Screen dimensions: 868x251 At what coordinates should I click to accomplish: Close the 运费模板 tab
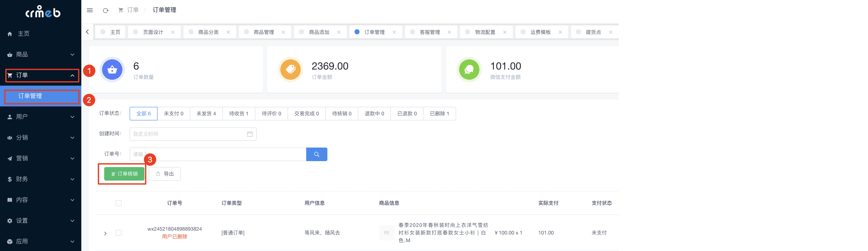tap(560, 32)
